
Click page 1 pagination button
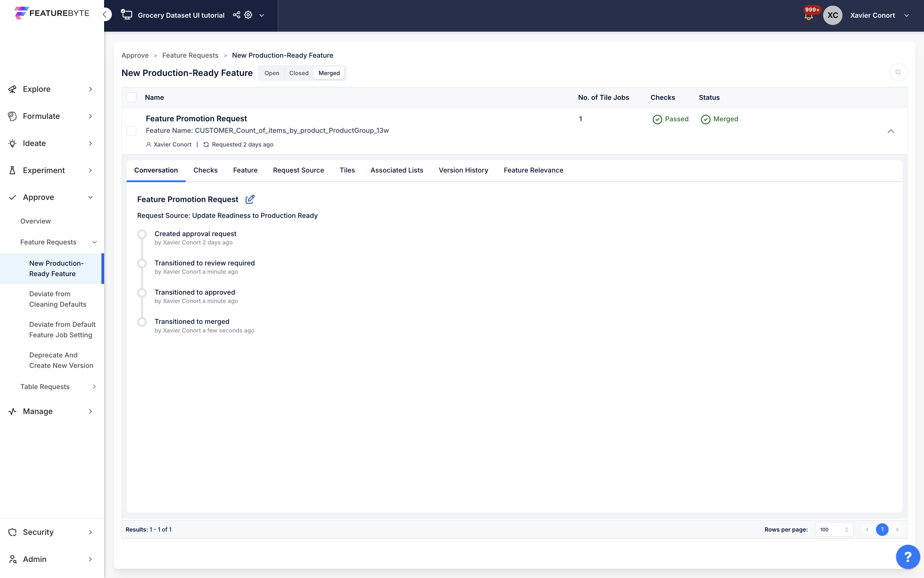[882, 529]
